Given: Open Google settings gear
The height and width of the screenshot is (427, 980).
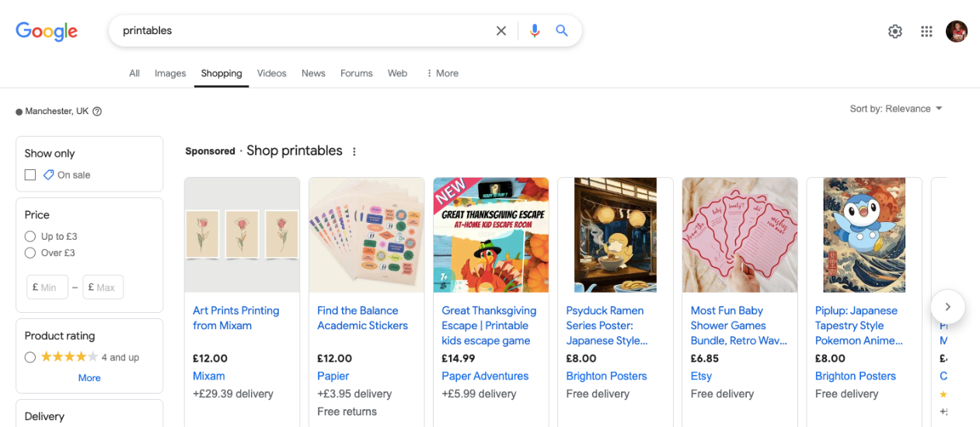Looking at the screenshot, I should tap(895, 31).
